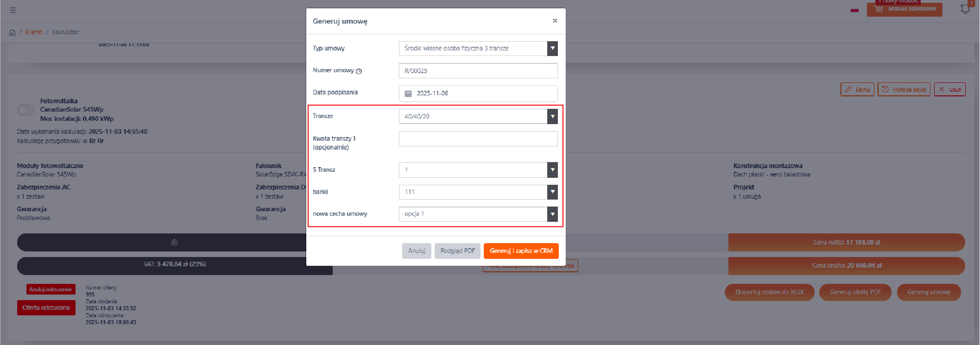Viewport: 980px width, 345px height.
Task: Click the Podgląd PDF button
Action: click(457, 251)
